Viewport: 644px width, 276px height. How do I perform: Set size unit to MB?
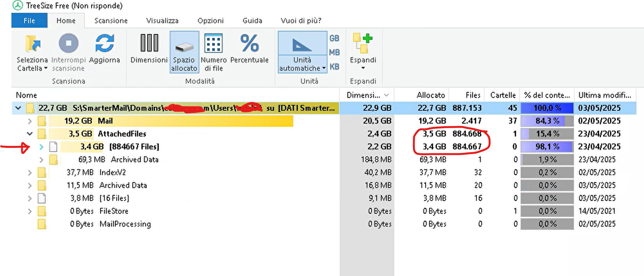point(334,52)
